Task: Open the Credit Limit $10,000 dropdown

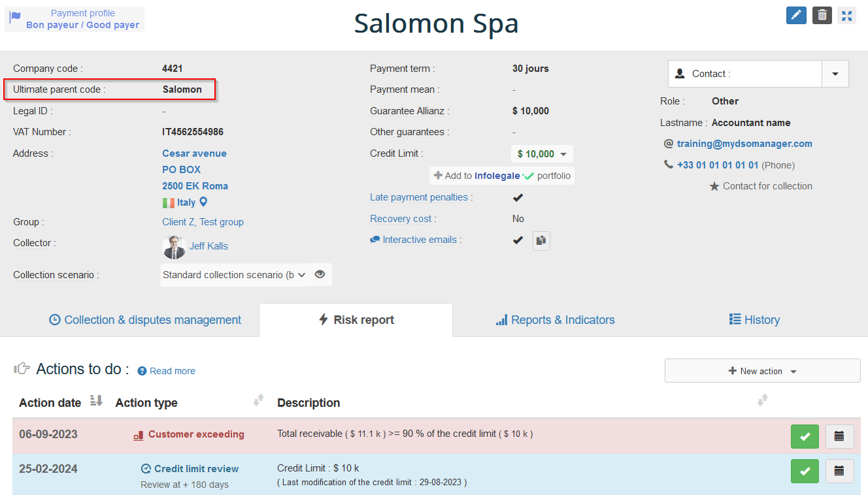Action: tap(541, 154)
